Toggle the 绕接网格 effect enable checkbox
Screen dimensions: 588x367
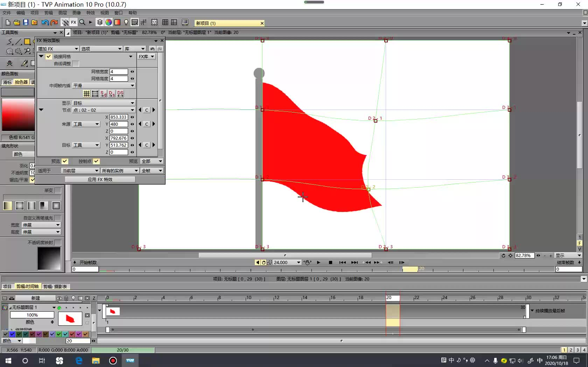[49, 56]
